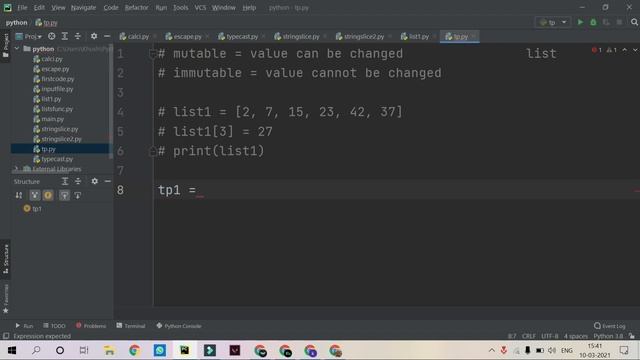Open the Project view type dropdown
This screenshot has width=640, height=360.
point(29,36)
